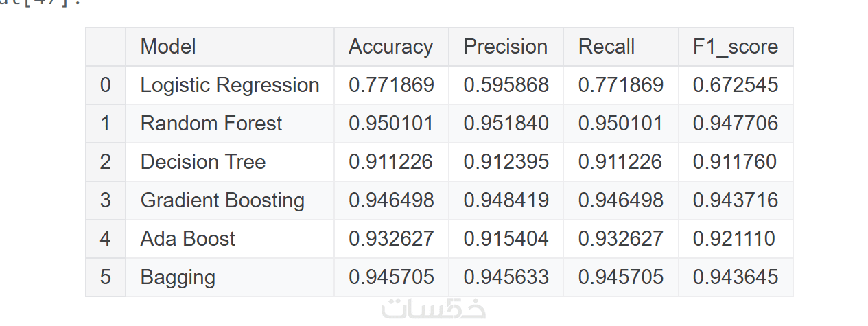Select the Logistic Regression model cell

point(230,85)
